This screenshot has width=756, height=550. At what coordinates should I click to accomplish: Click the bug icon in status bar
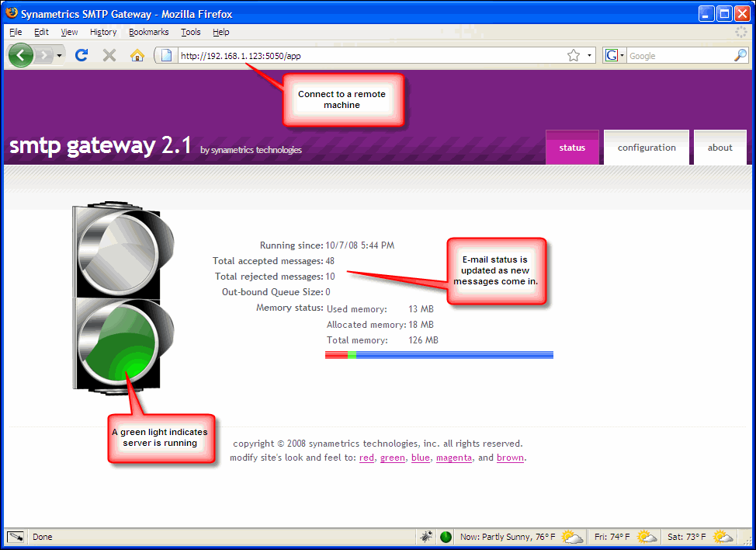tap(426, 537)
